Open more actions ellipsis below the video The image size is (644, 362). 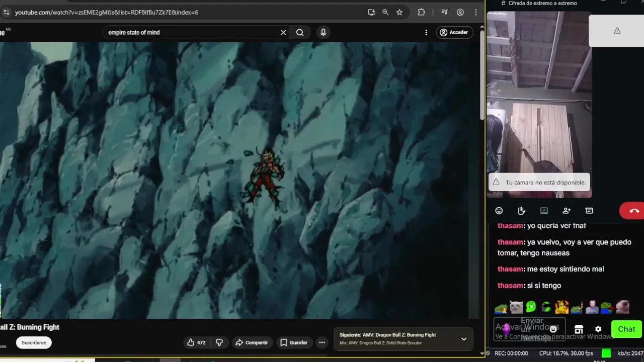pos(322,342)
